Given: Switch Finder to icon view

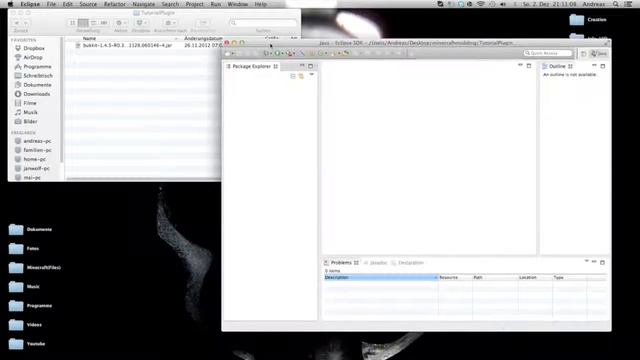Looking at the screenshot, I should 73,23.
